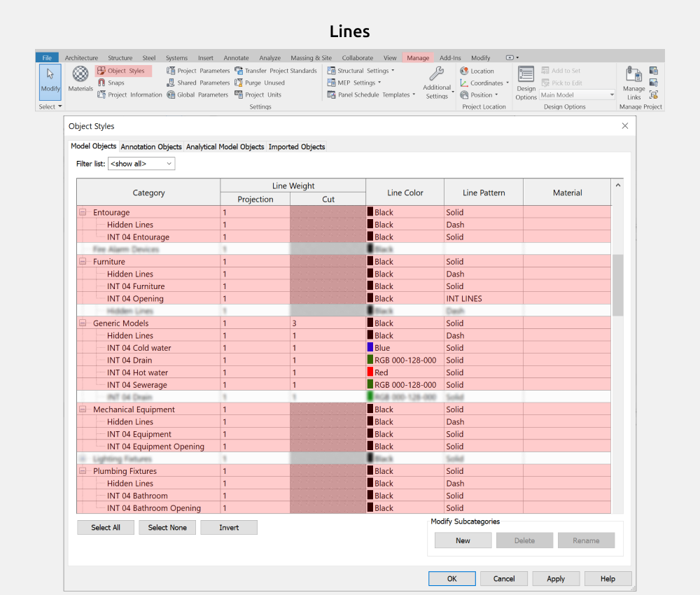
Task: Open the Main Model design option dropdown
Action: (x=577, y=94)
